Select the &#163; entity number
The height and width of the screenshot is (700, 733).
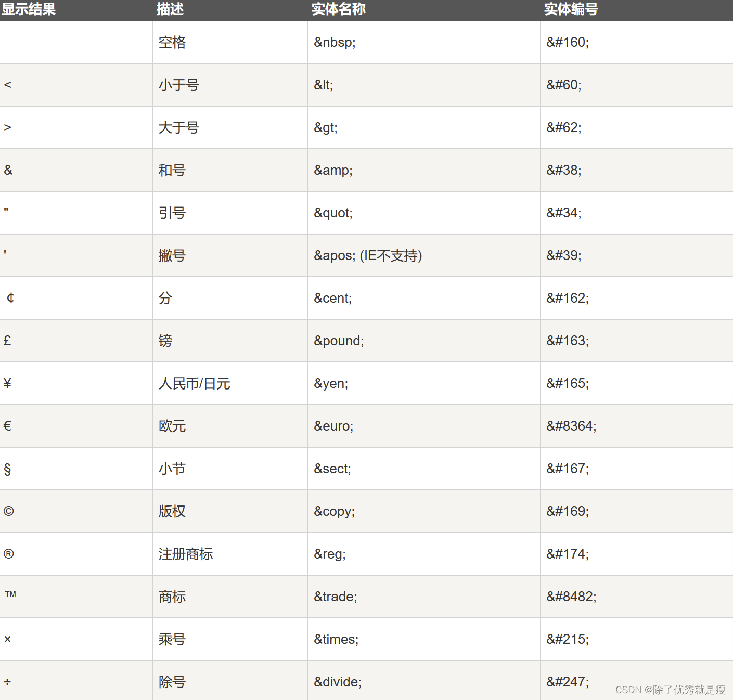pos(568,341)
